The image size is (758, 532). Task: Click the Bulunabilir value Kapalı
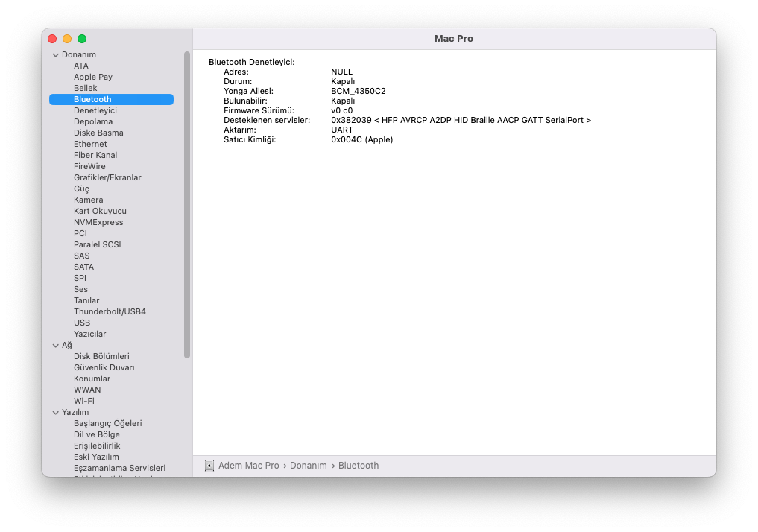(343, 101)
